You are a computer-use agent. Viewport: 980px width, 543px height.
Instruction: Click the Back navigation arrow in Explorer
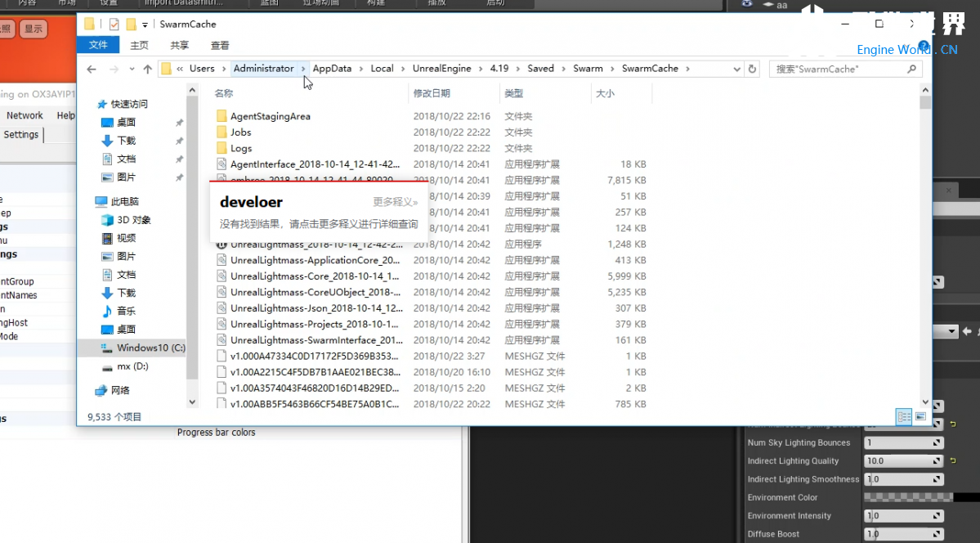(92, 70)
